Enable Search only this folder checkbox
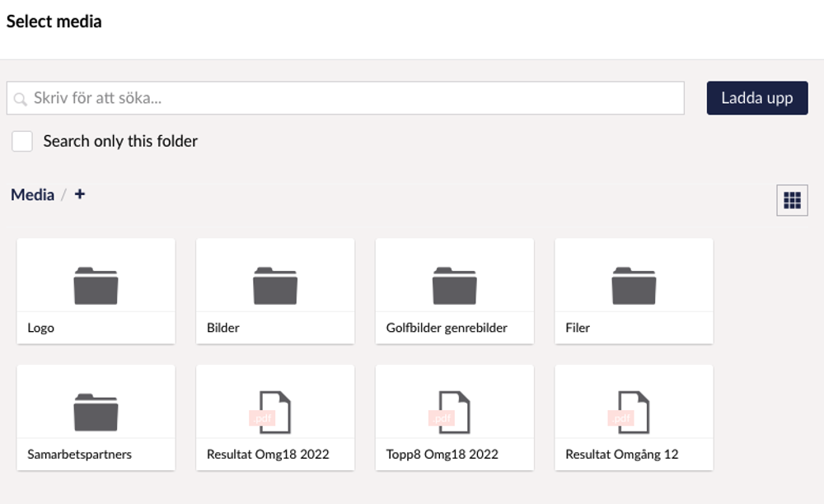This screenshot has width=824, height=504. click(x=22, y=141)
